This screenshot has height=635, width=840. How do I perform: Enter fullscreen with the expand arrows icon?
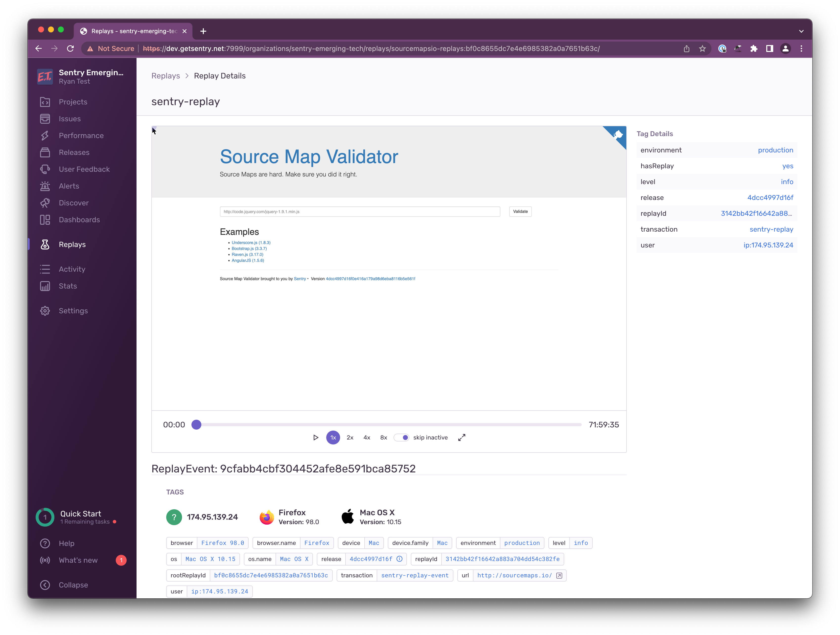pos(462,437)
